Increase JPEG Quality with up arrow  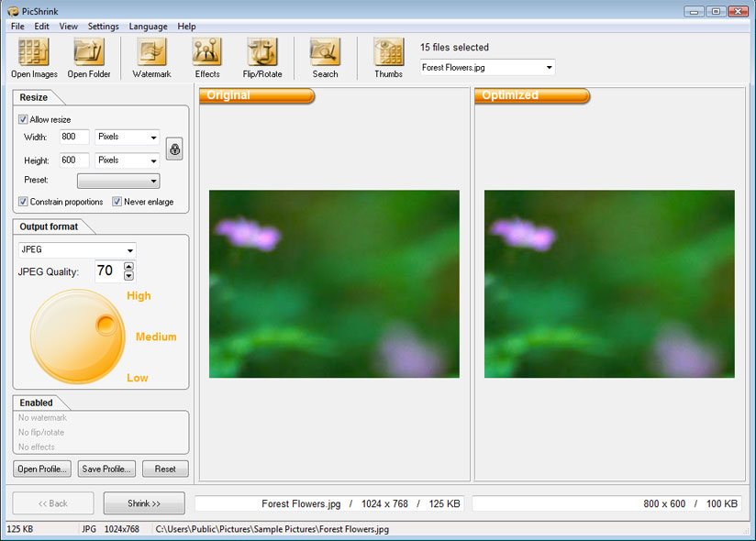[x=128, y=267]
